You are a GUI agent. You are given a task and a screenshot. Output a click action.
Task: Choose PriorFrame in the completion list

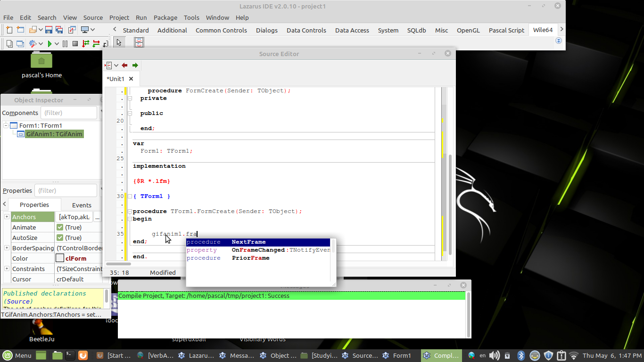pos(258,258)
